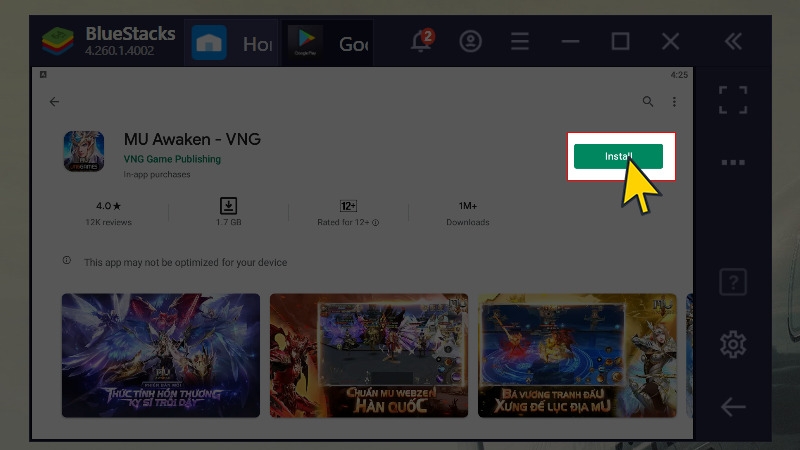Open Play Store search magnifier
800x450 pixels.
coord(647,102)
